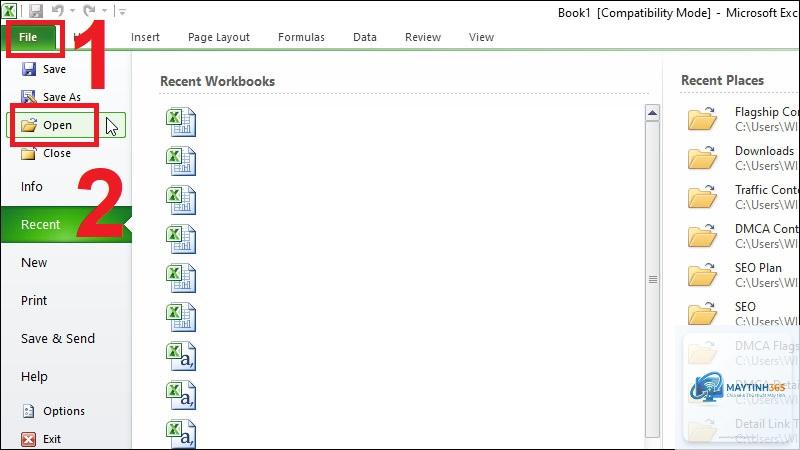The image size is (800, 450).
Task: Click the scroll up arrow of Recent Workbooks
Action: (653, 113)
